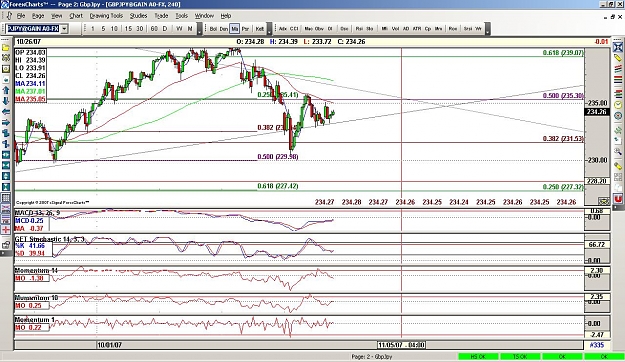
Task: Toggle the Adx indicator button
Action: 283,29
